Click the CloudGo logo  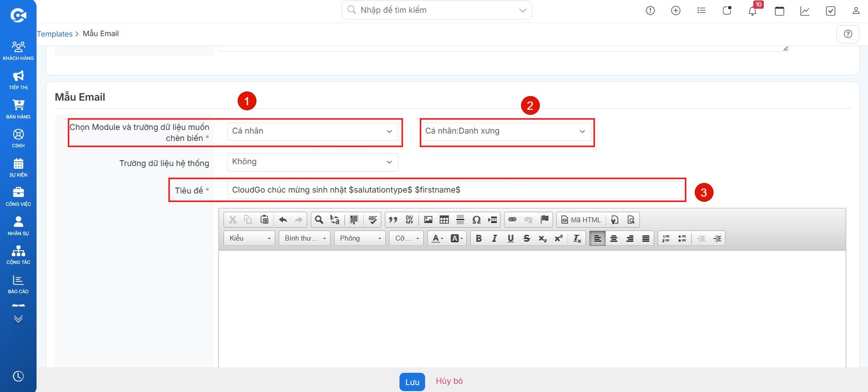coord(18,15)
